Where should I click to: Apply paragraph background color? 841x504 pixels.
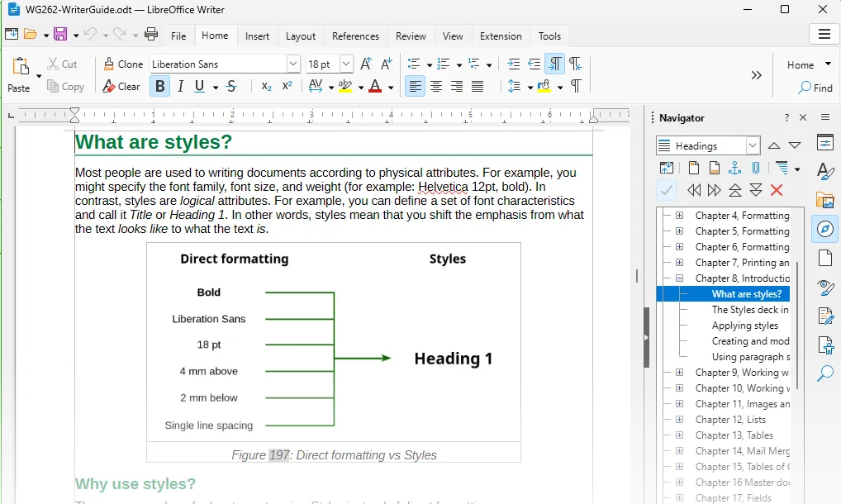pyautogui.click(x=544, y=86)
